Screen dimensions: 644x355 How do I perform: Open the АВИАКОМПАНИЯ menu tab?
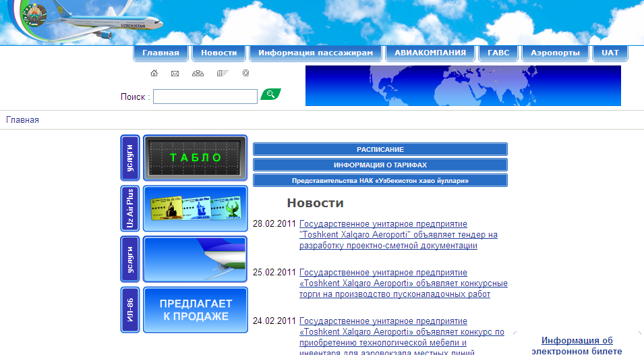[430, 53]
